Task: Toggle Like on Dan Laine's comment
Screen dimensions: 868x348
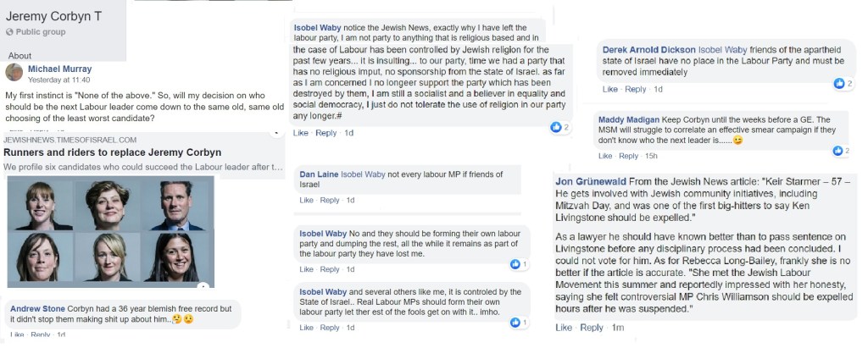Action: 306,201
